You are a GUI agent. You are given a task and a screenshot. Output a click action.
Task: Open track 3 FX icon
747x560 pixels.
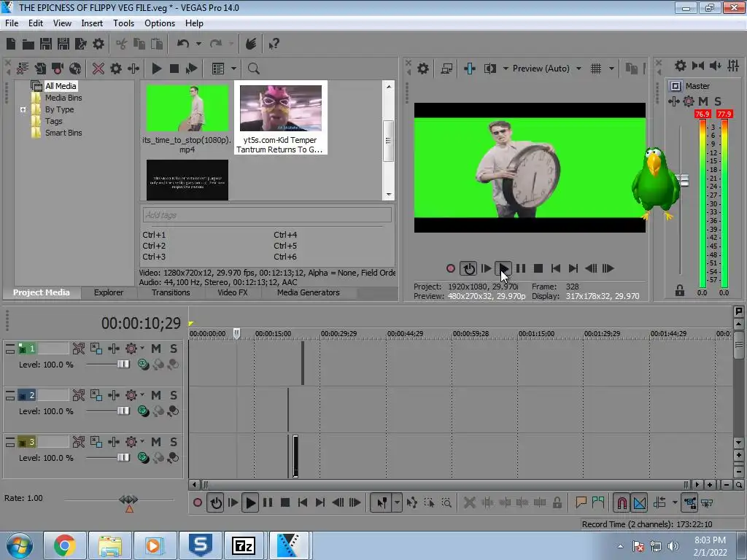pos(131,442)
